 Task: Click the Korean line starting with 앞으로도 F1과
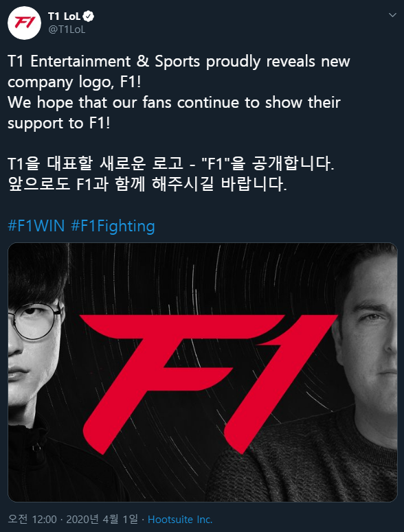pyautogui.click(x=147, y=184)
